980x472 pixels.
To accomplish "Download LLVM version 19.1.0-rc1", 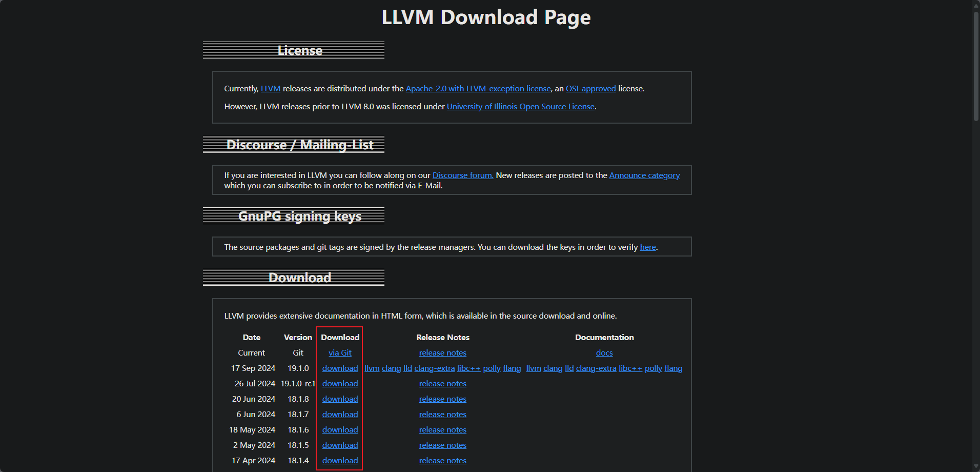I will click(340, 384).
